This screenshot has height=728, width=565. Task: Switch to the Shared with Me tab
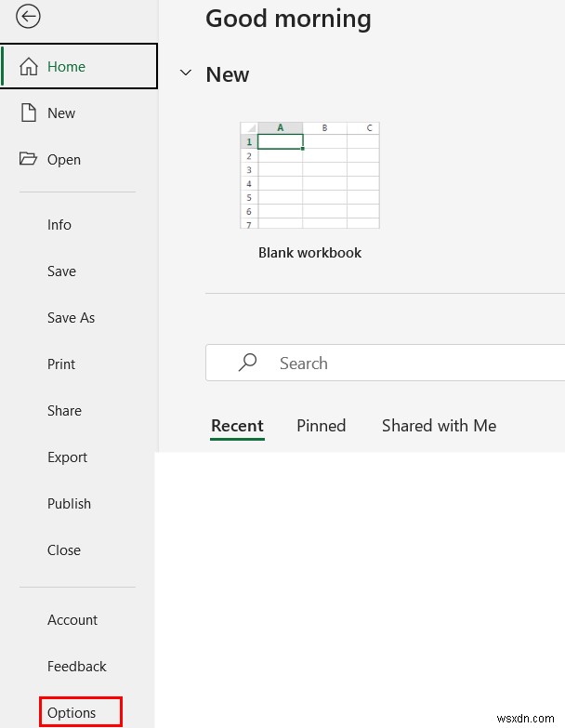439,426
